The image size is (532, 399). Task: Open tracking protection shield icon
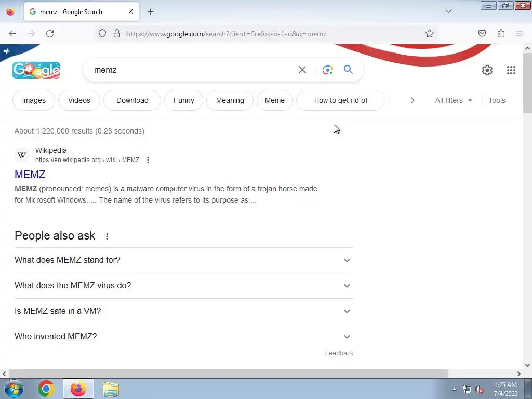click(x=102, y=34)
